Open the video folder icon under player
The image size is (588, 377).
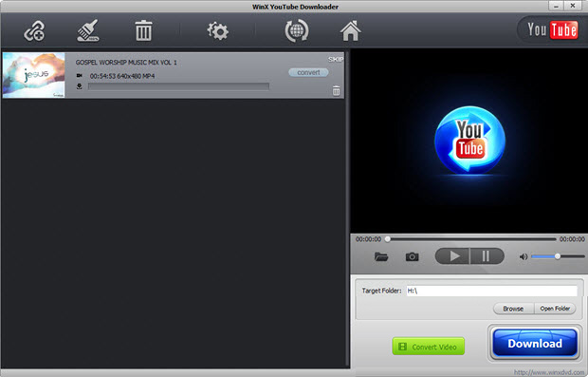(x=381, y=256)
